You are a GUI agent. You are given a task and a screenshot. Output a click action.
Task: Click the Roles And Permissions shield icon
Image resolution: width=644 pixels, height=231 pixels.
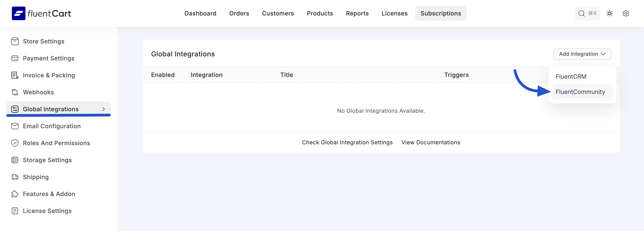tap(15, 143)
